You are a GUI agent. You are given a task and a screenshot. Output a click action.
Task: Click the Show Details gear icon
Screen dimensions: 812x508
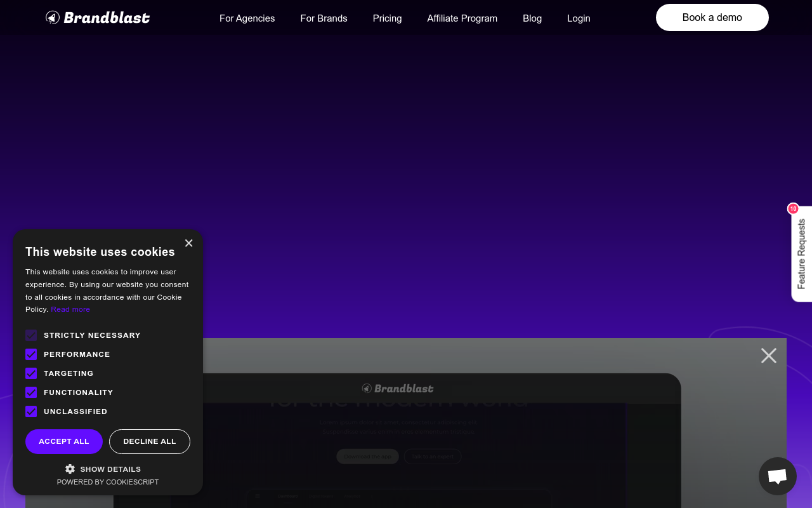[70, 469]
